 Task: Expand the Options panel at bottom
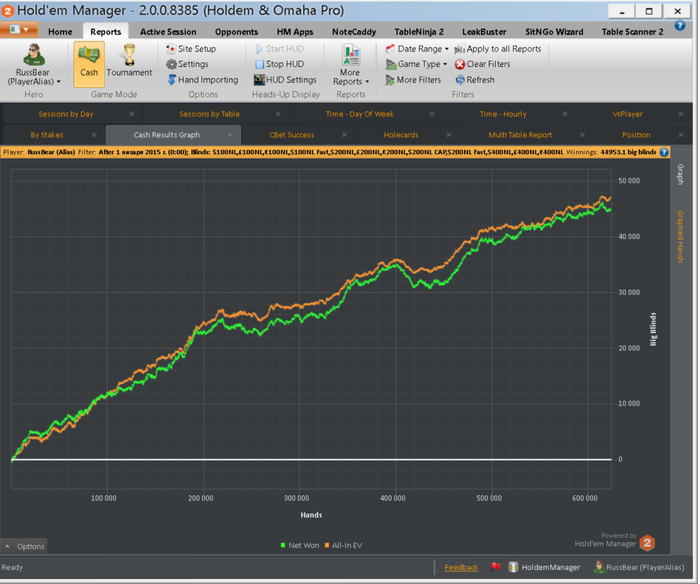click(24, 547)
